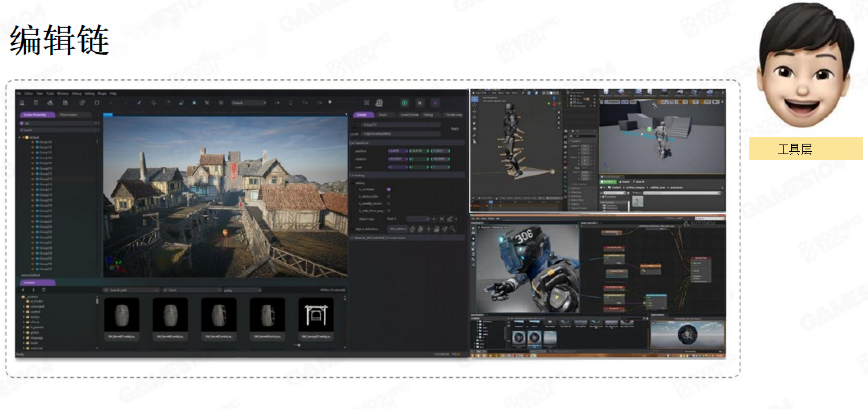This screenshot has height=409, width=868.
Task: Switch to the Place Actors tab
Action: (68, 115)
